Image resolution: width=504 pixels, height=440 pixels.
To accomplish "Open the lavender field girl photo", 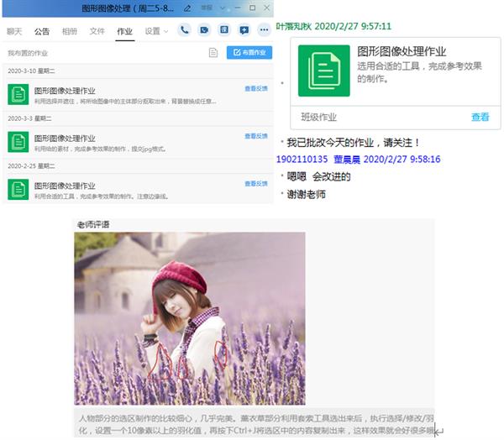I will point(189,319).
